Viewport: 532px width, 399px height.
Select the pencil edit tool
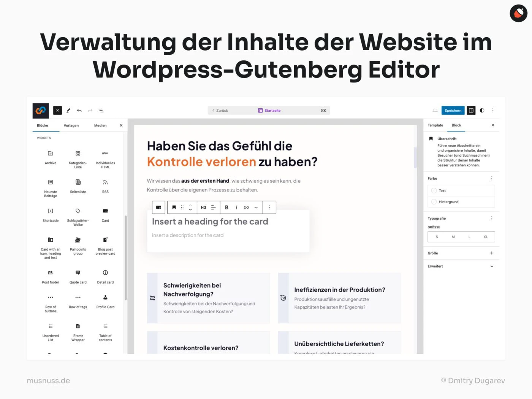coord(68,111)
